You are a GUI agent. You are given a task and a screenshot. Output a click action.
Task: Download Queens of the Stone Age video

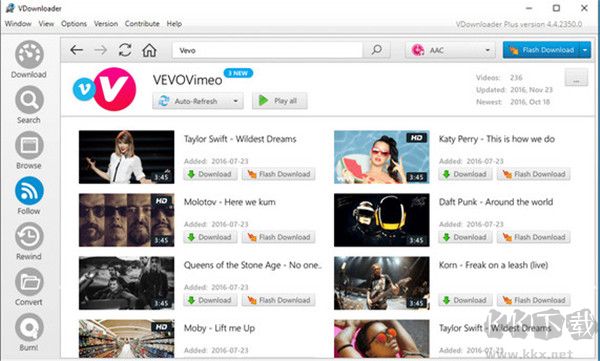(210, 301)
